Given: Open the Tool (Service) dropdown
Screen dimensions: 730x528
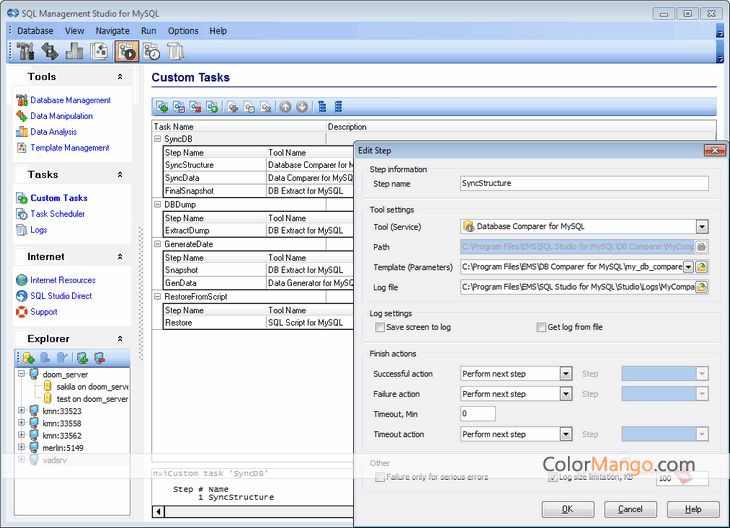Looking at the screenshot, I should point(702,227).
